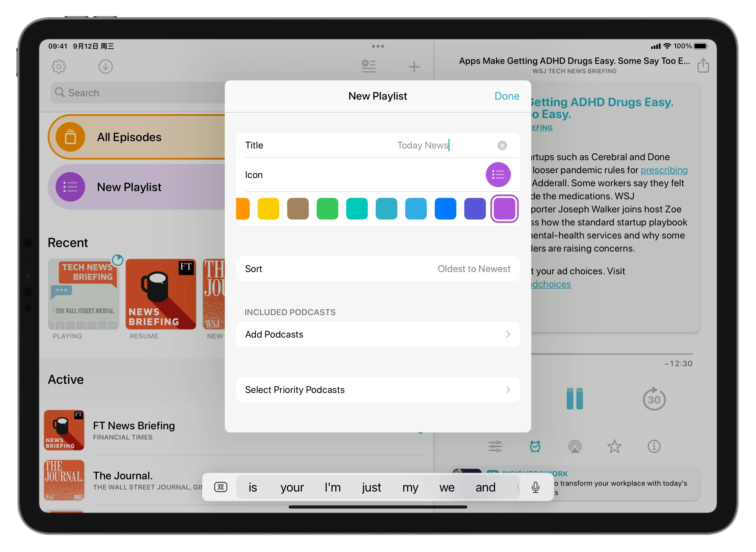
Task: Insert suggestion word 'your'
Action: tap(292, 488)
